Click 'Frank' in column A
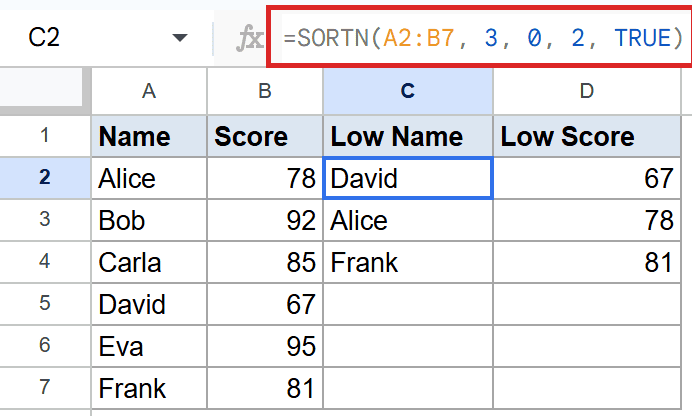This screenshot has width=692, height=416. pos(149,388)
